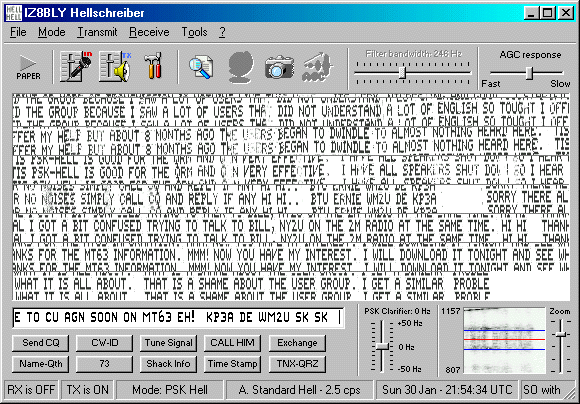Image resolution: width=580 pixels, height=404 pixels.
Task: Click the A. Standard Hell - 2.5 cps status
Action: coord(300,390)
